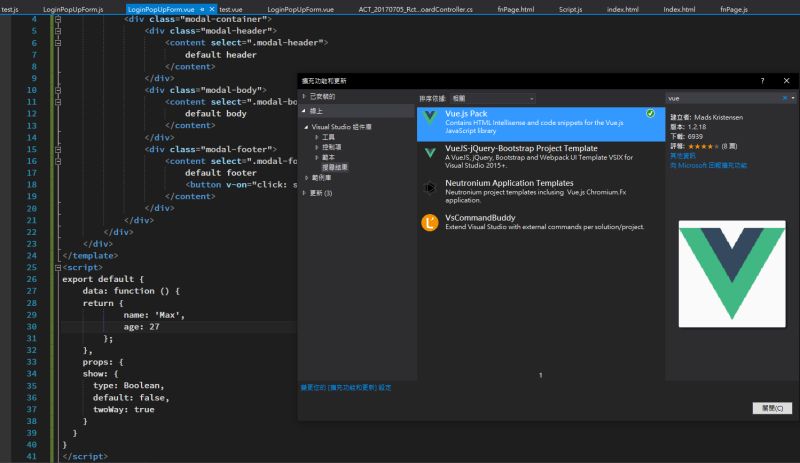
Task: Switch to the test.js tab
Action: click(x=10, y=9)
